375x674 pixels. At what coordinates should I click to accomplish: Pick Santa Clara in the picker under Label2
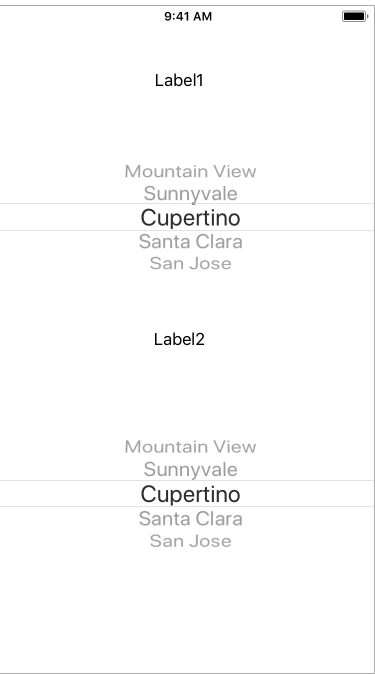coord(191,518)
